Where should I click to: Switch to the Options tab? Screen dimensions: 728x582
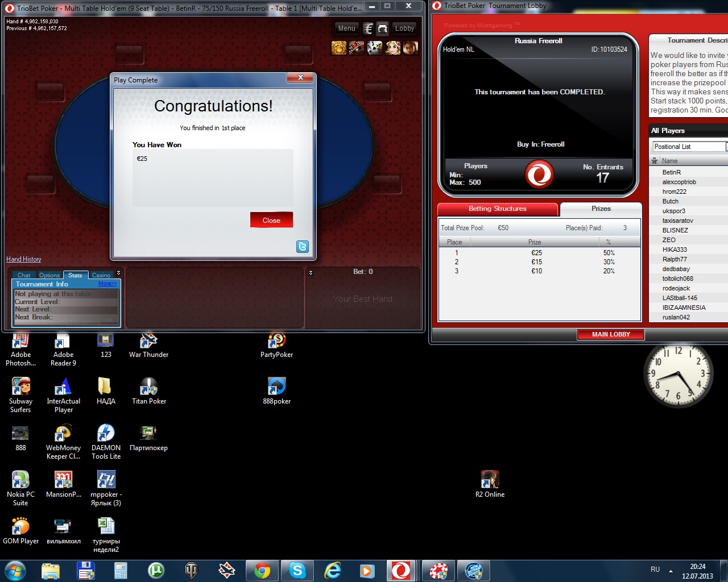tap(49, 275)
